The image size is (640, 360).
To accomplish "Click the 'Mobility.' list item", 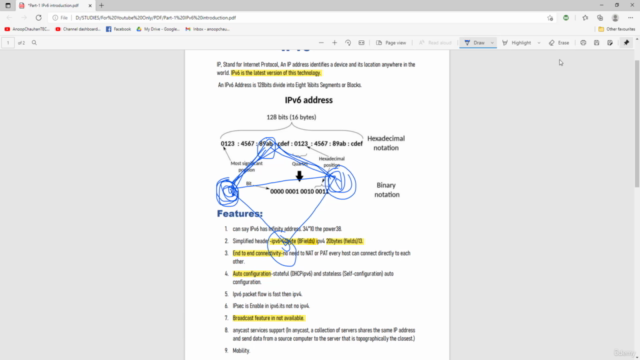I will [241, 351].
